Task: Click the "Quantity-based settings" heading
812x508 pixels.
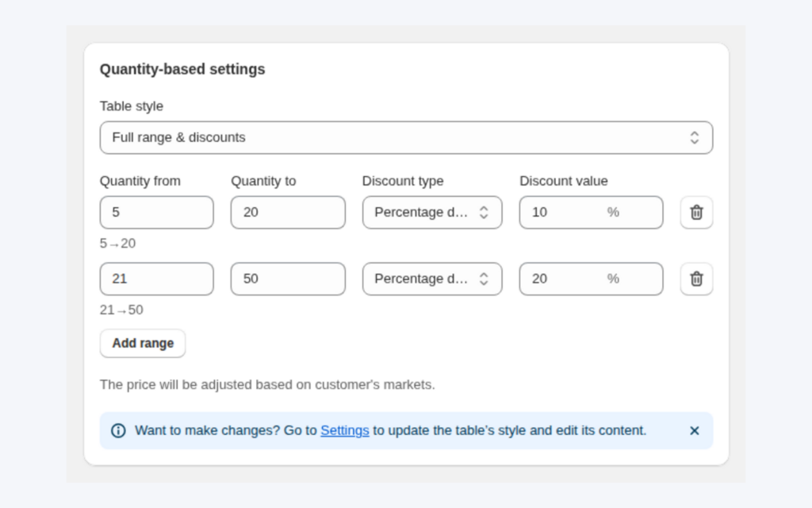Action: [x=182, y=70]
